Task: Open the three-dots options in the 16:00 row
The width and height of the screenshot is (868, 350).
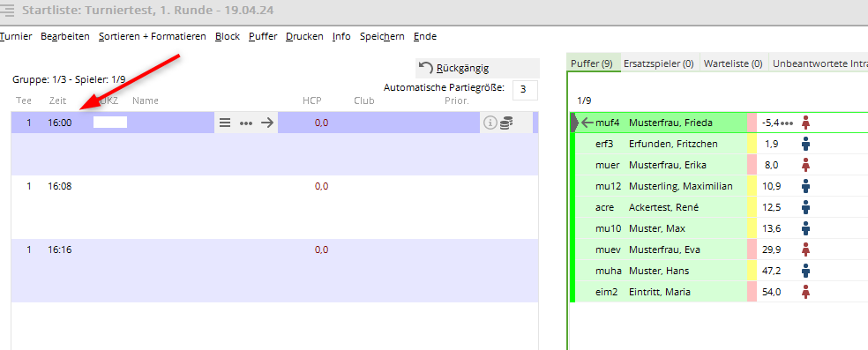Action: (x=246, y=123)
